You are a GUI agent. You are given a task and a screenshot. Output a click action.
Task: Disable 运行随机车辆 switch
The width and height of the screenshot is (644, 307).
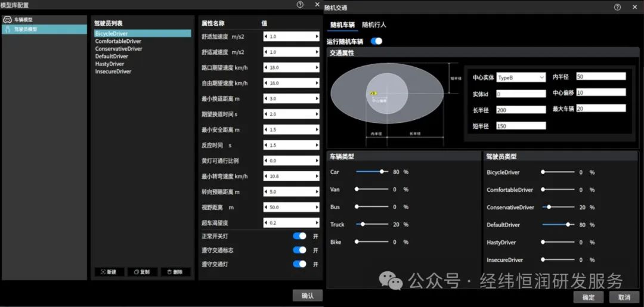point(376,41)
